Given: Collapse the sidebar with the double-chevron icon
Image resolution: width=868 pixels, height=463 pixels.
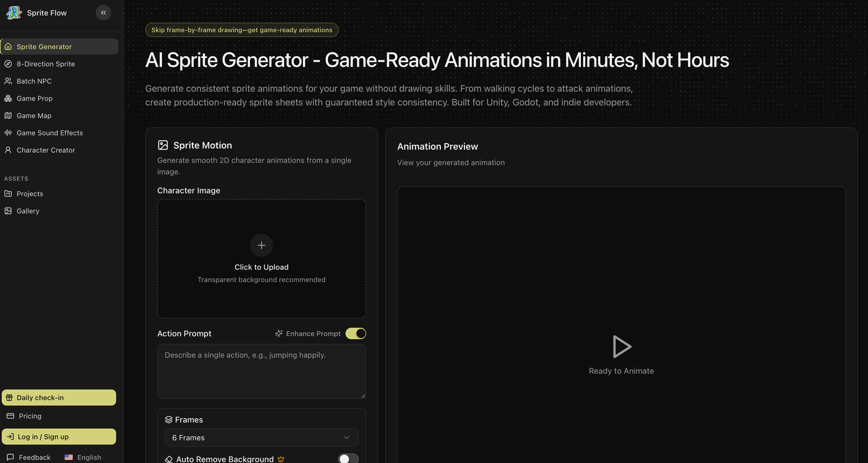Looking at the screenshot, I should [x=104, y=13].
